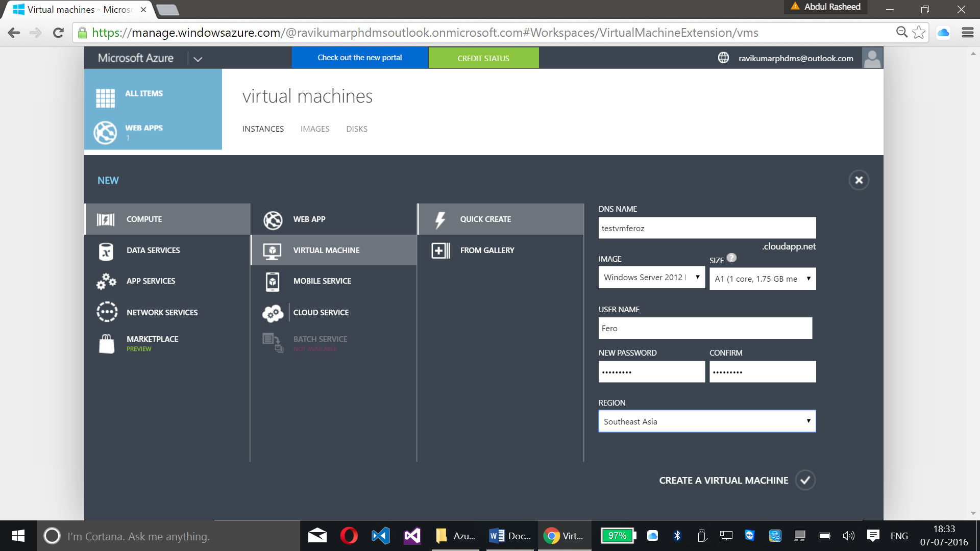Select the From Gallery plus icon
The image size is (980, 551).
click(x=440, y=251)
